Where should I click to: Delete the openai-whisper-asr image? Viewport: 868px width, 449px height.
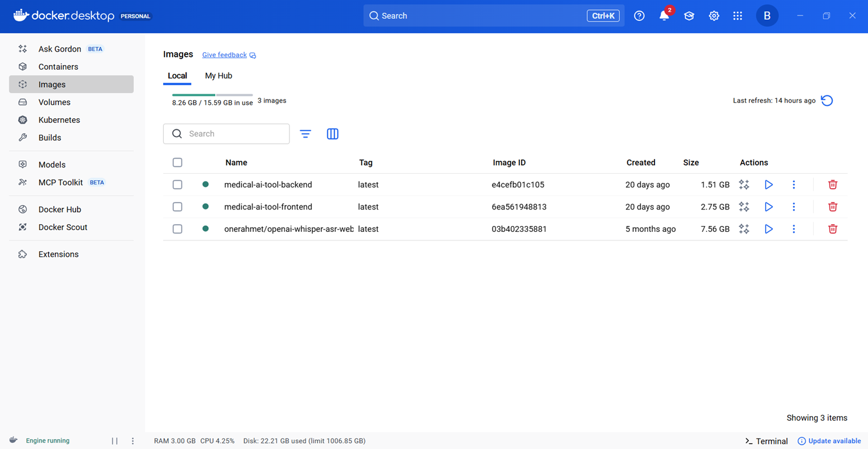(832, 229)
